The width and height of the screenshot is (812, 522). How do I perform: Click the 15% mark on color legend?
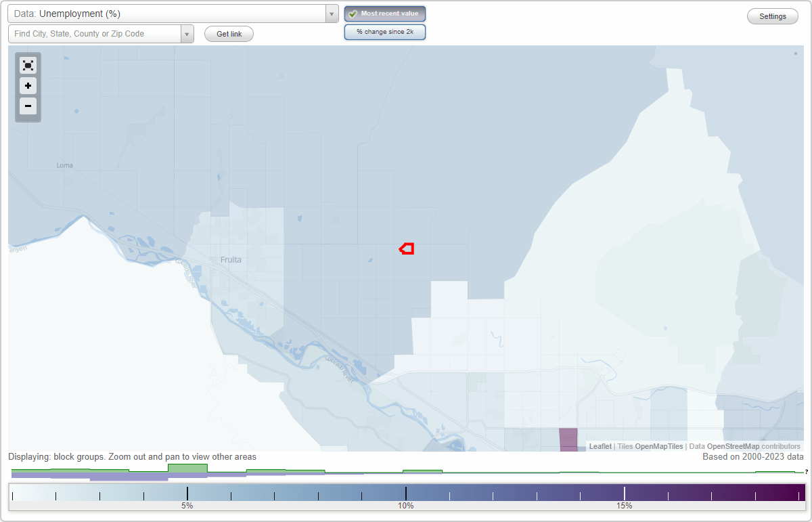[x=625, y=506]
